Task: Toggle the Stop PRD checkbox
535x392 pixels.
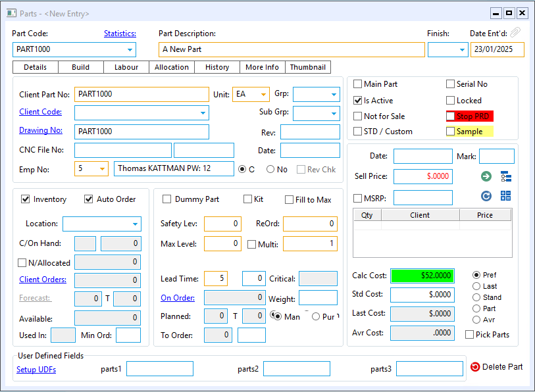Action: click(x=450, y=116)
